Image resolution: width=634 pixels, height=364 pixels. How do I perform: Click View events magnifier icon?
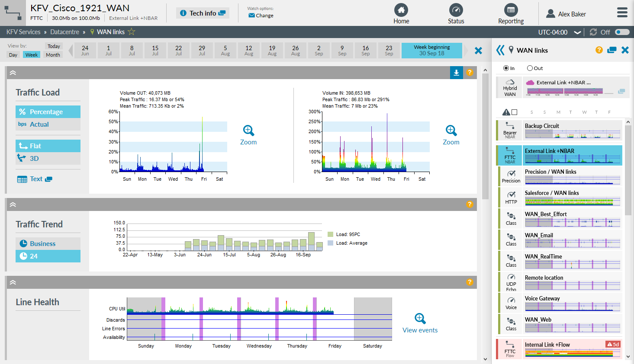pos(420,319)
